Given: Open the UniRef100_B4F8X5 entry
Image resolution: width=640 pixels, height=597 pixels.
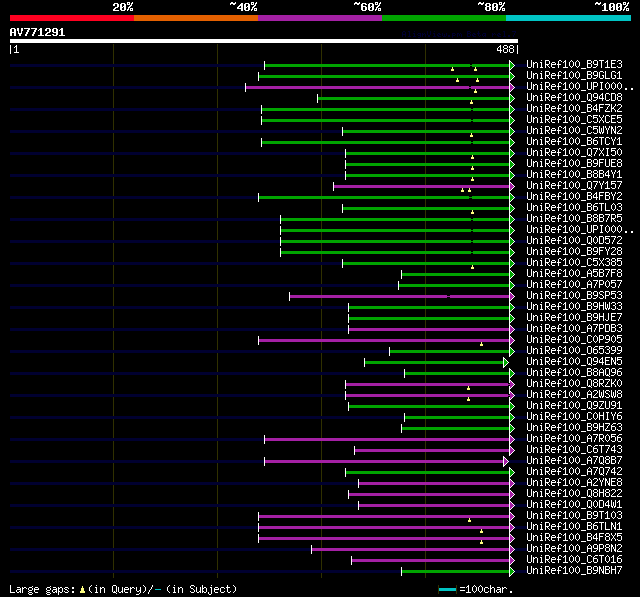Looking at the screenshot, I should (x=574, y=538).
